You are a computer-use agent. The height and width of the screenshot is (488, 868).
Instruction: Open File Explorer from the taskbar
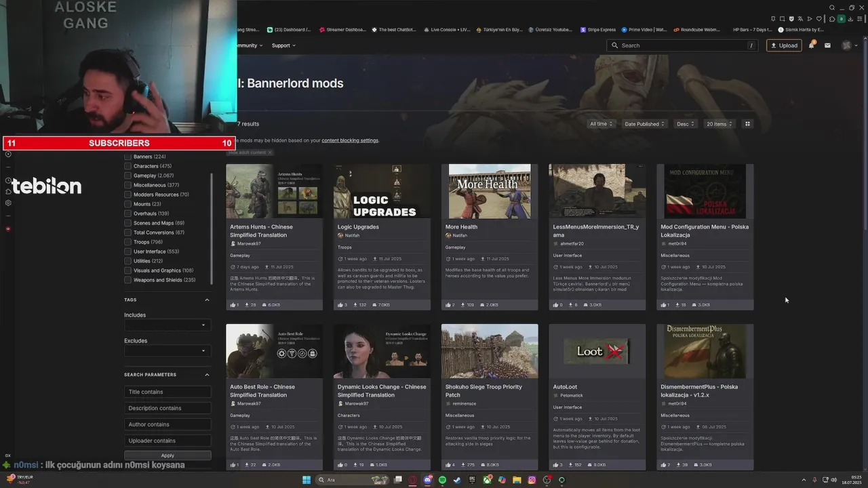coord(517,480)
